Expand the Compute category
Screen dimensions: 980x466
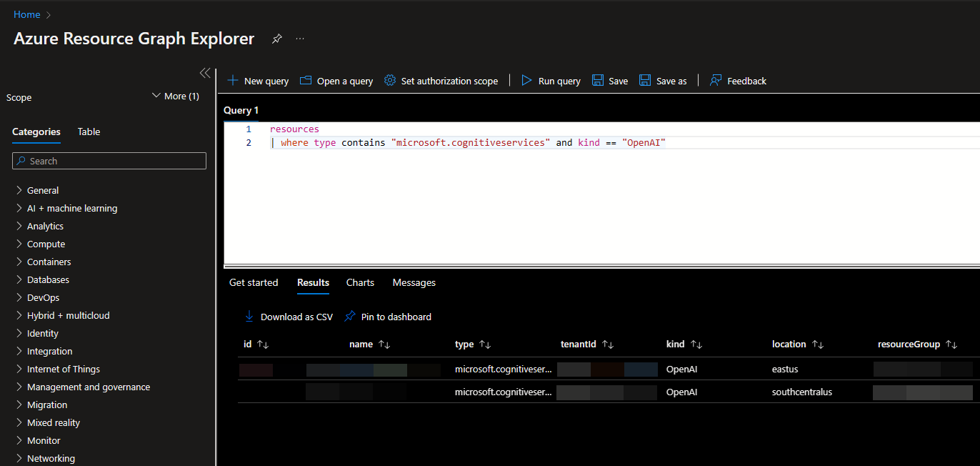19,244
